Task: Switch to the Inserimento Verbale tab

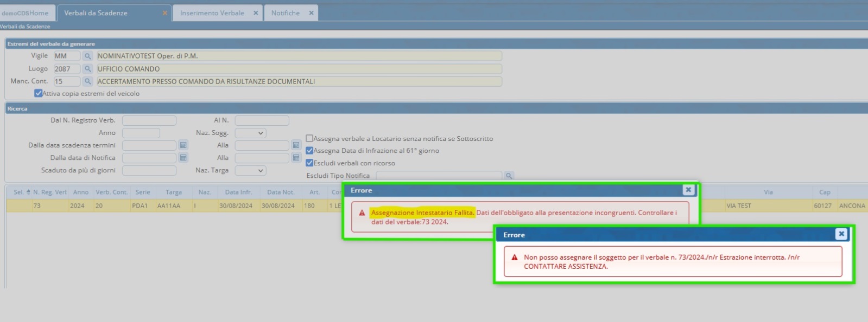Action: 212,13
